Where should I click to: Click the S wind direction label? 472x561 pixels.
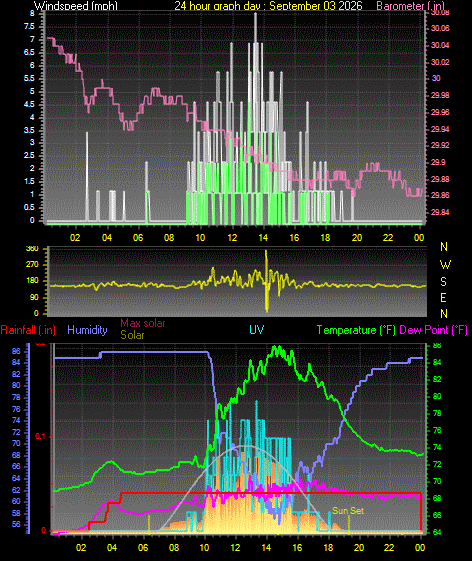443,282
